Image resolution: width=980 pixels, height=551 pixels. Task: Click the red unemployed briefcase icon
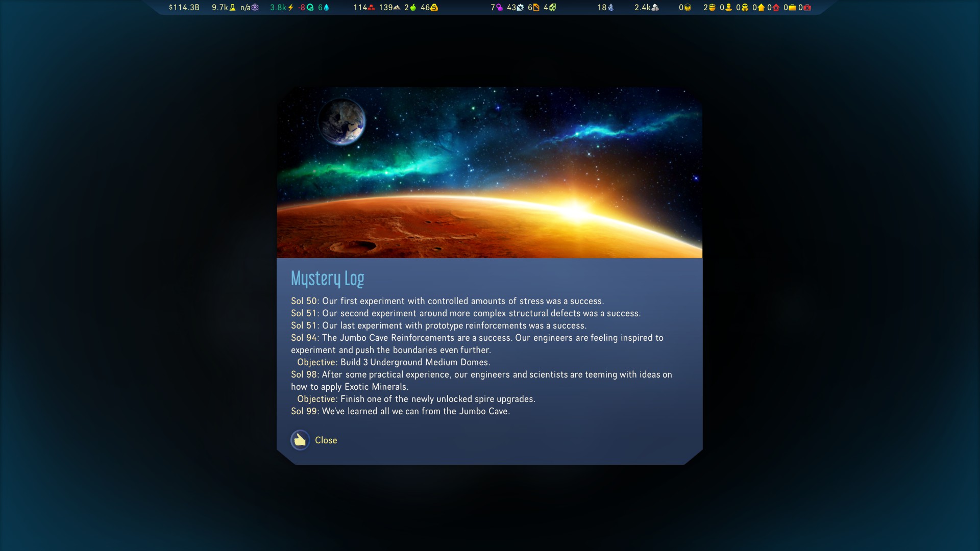[x=807, y=8]
